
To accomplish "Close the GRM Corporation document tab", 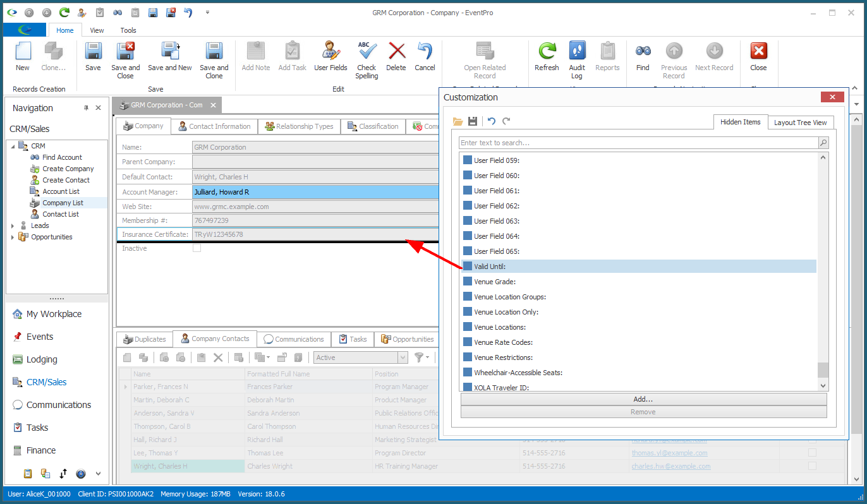I will 213,105.
